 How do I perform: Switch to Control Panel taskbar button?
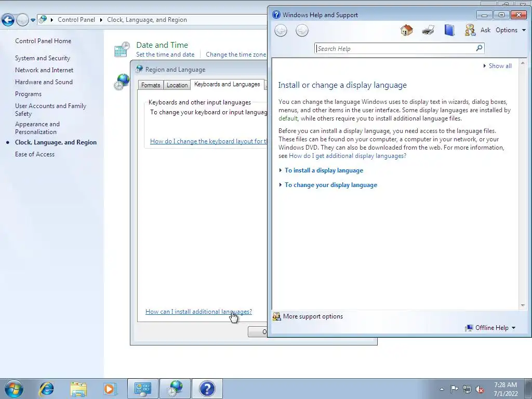(142, 389)
